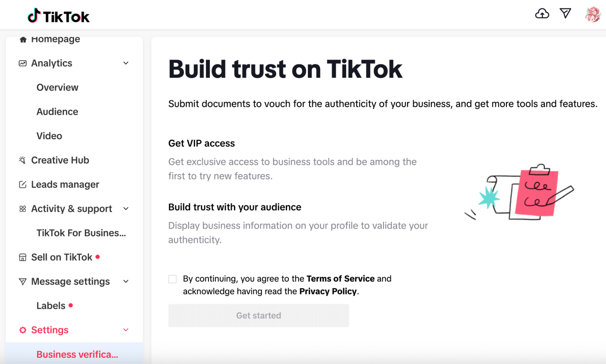Select the Sell on TikTok storefront icon

[x=22, y=257]
